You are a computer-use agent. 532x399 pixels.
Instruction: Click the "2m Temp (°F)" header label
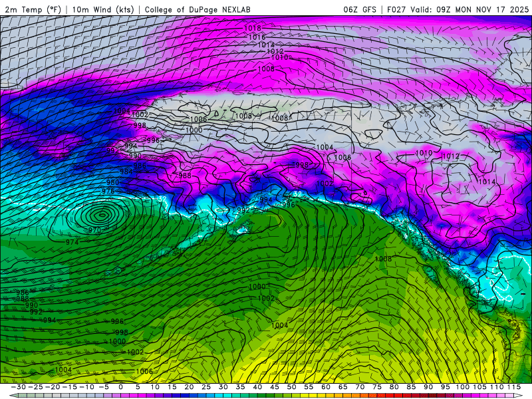click(33, 9)
